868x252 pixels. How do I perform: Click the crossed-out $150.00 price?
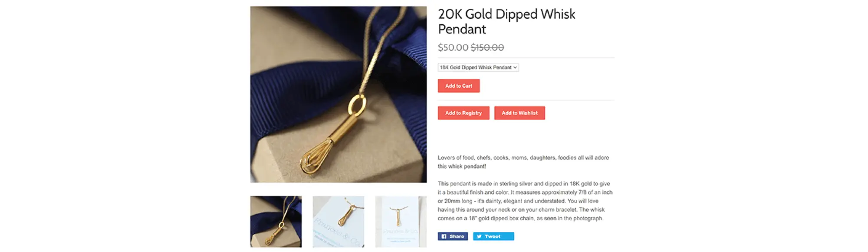487,47
